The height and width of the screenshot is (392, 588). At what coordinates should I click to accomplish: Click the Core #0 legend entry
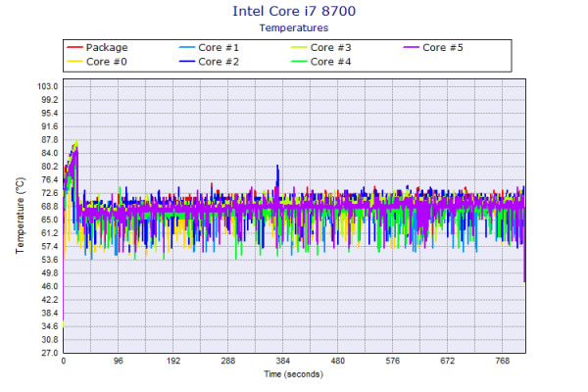click(x=97, y=62)
